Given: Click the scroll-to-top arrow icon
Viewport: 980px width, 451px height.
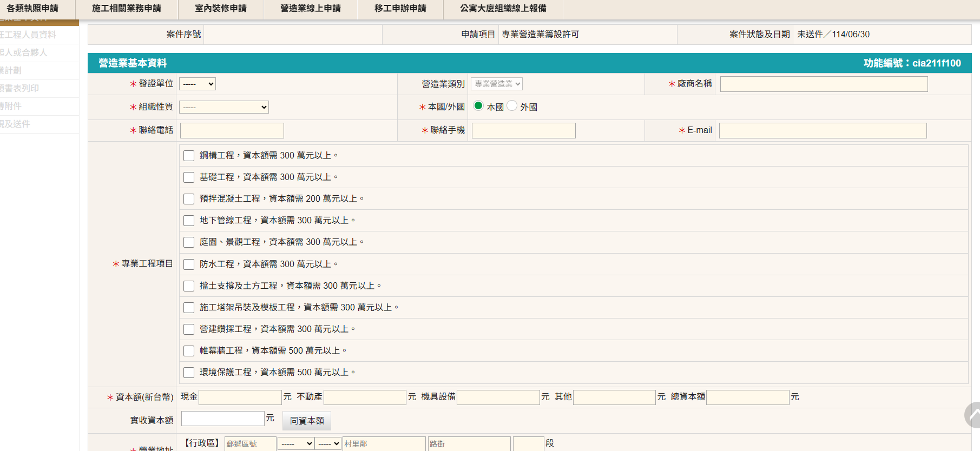Looking at the screenshot, I should 973,415.
